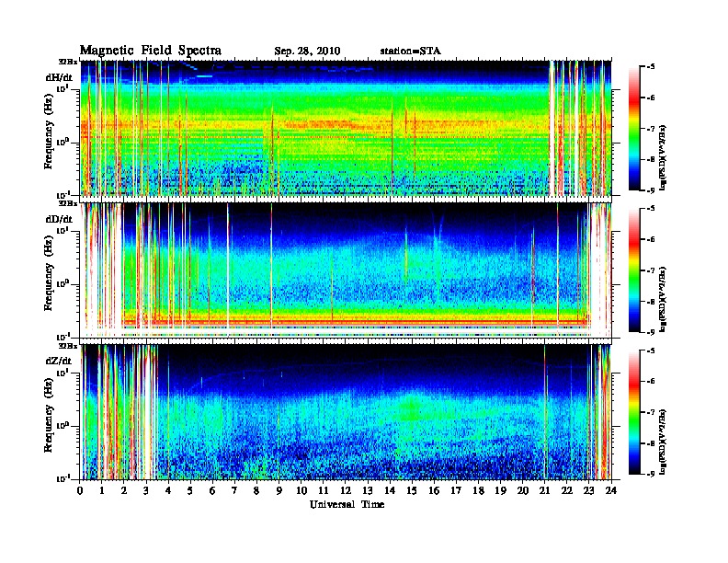Click the "32Hz" label atop dZ/dt panel
The image size is (728, 563).
point(68,346)
